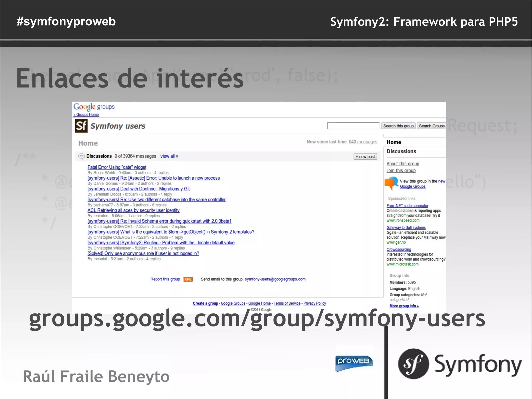Click the + new post button
The width and height of the screenshot is (532, 399).
[x=365, y=156]
